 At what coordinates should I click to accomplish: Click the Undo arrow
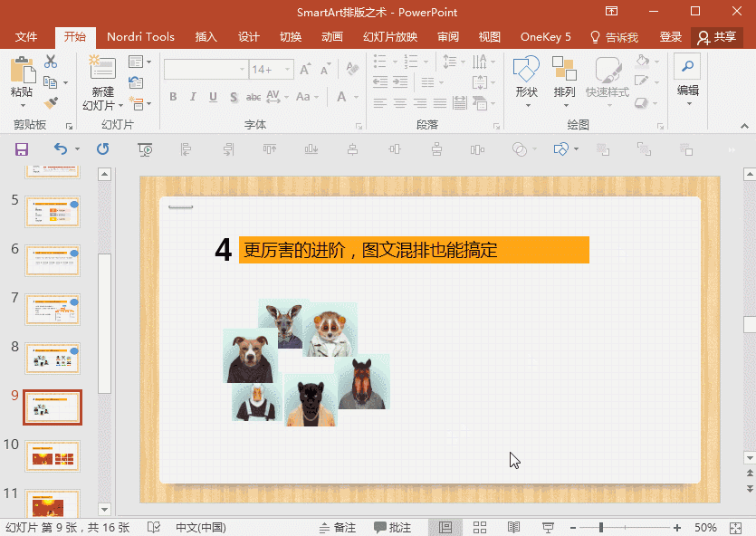pos(61,149)
